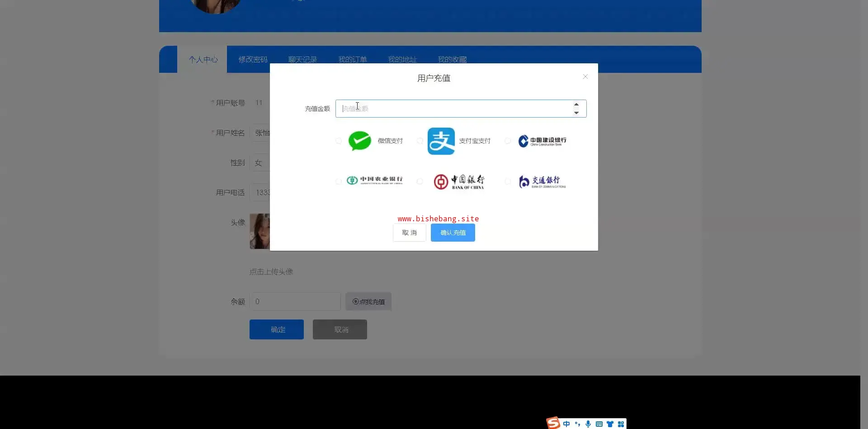Click the WeChat Pay green logo
This screenshot has width=868, height=429.
[x=360, y=141]
